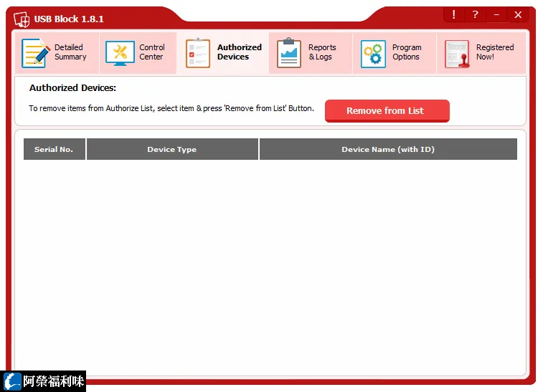Click the Remove from List button
Viewport: 543px width, 392px height.
coord(387,110)
